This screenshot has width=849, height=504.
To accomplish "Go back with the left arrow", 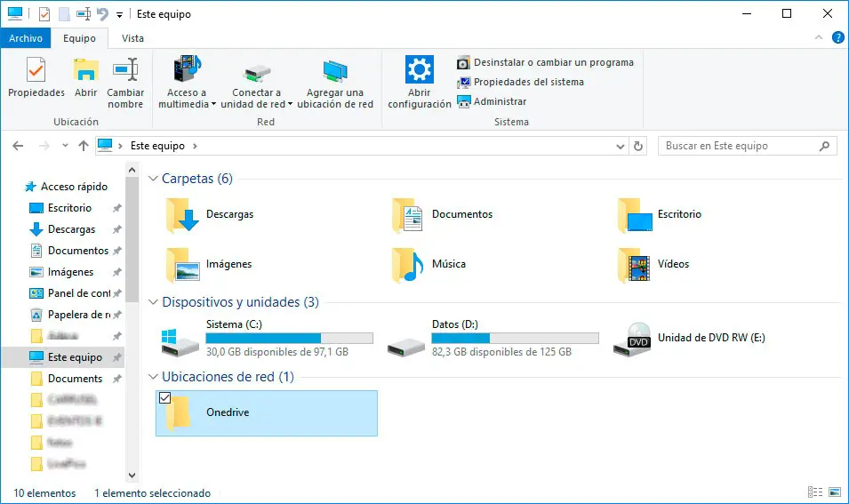I will click(x=18, y=146).
